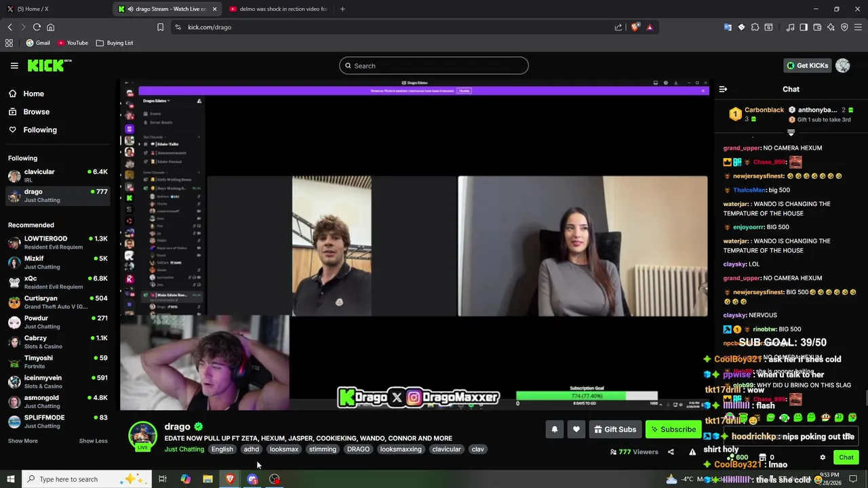
Task: Click the browser home button
Action: click(50, 27)
